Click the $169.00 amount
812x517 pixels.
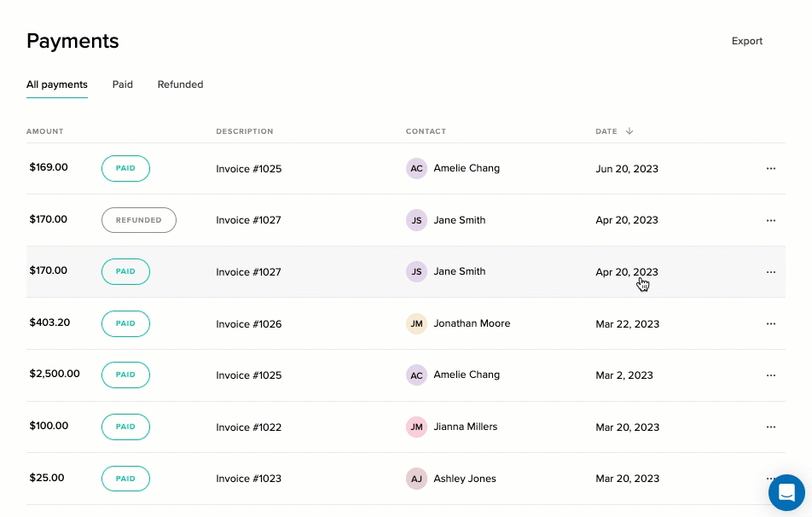pyautogui.click(x=49, y=167)
